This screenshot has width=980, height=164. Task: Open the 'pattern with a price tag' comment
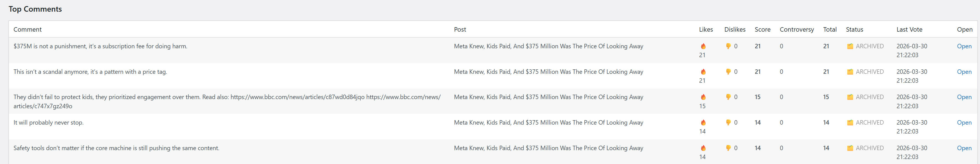click(x=964, y=72)
